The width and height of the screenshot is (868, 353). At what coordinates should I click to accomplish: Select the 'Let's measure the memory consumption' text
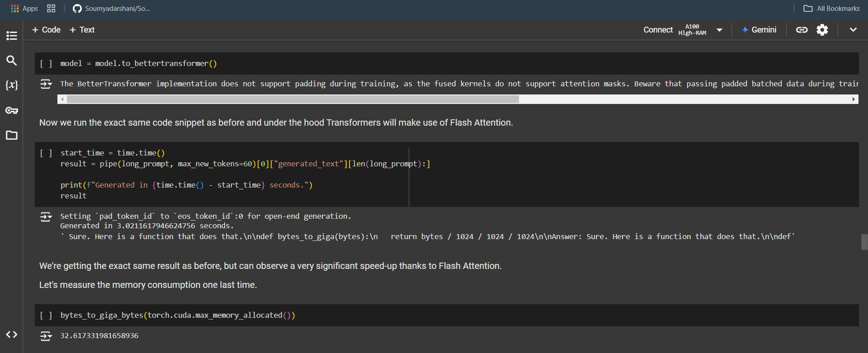148,285
